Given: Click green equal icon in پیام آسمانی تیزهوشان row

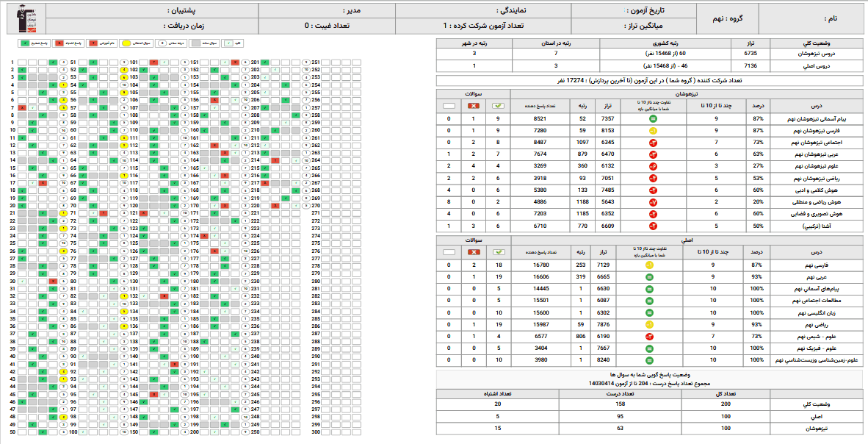Looking at the screenshot, I should tap(651, 118).
